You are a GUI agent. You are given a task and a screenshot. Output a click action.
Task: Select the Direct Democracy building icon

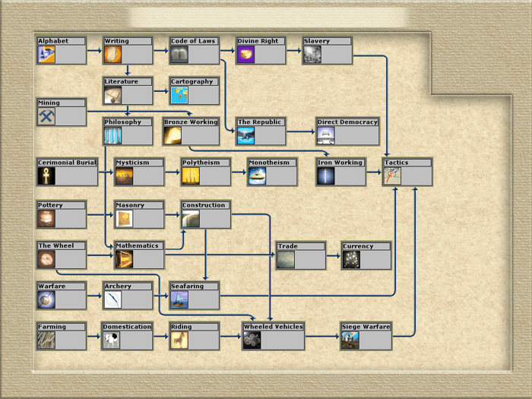coord(326,136)
